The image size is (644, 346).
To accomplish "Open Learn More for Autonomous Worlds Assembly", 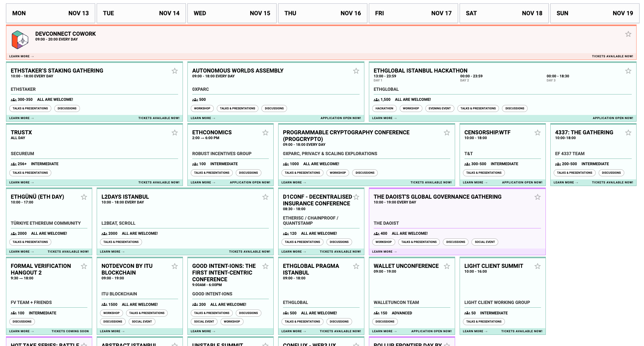I will 203,118.
